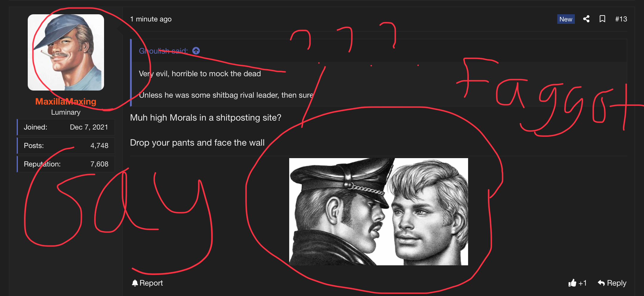Open MaxillaMaxing's profile via username
The height and width of the screenshot is (296, 644).
[66, 102]
